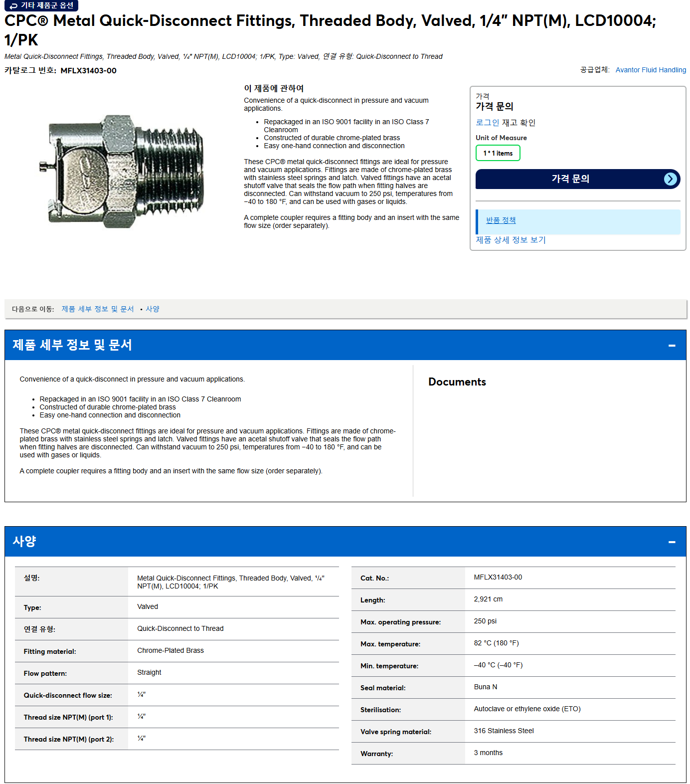Open the 제품 상세 정보 보기 link
This screenshot has height=784, width=690.
pyautogui.click(x=511, y=239)
